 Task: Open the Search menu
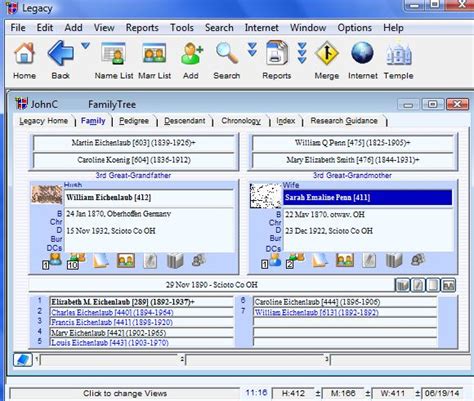coord(219,28)
